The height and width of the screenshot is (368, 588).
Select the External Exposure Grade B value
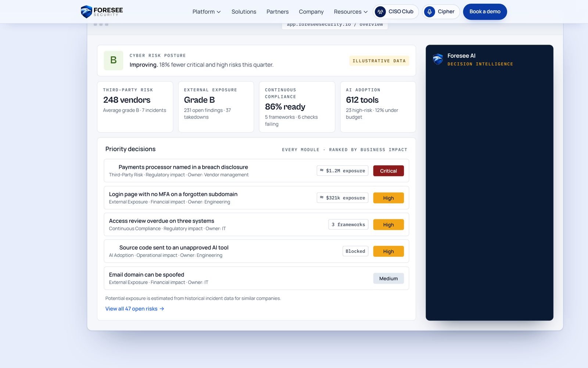coord(199,100)
